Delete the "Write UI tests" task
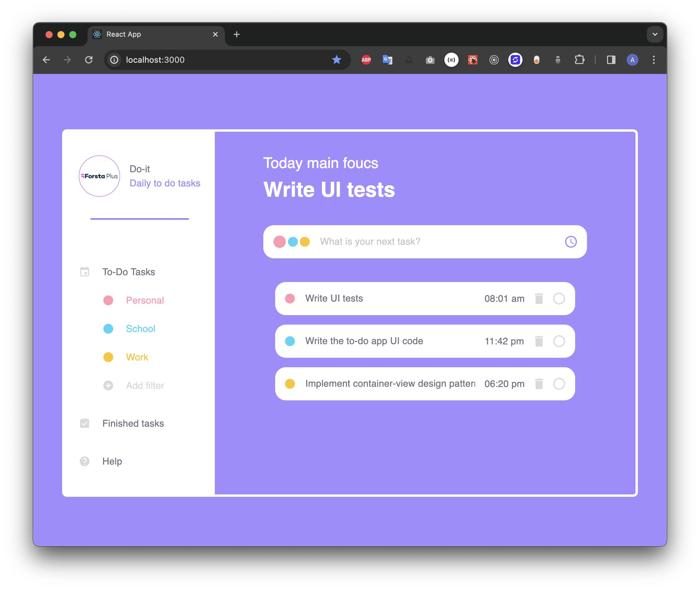This screenshot has height=590, width=700. click(539, 298)
